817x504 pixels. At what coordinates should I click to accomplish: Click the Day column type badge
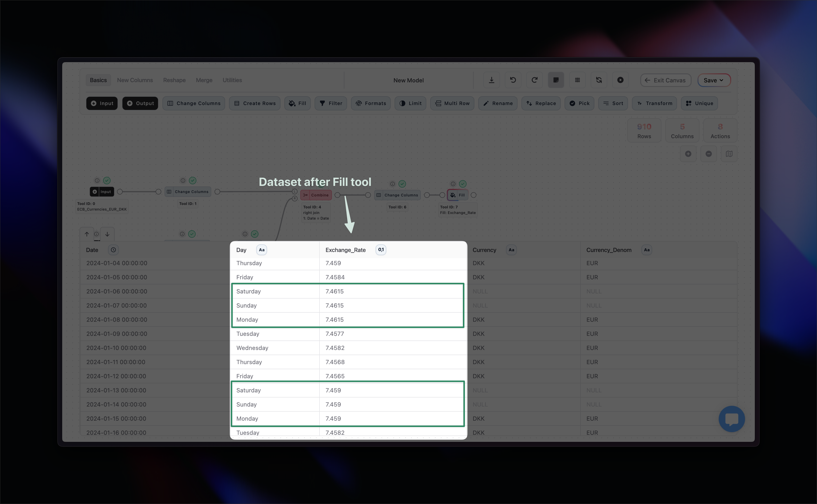point(261,250)
